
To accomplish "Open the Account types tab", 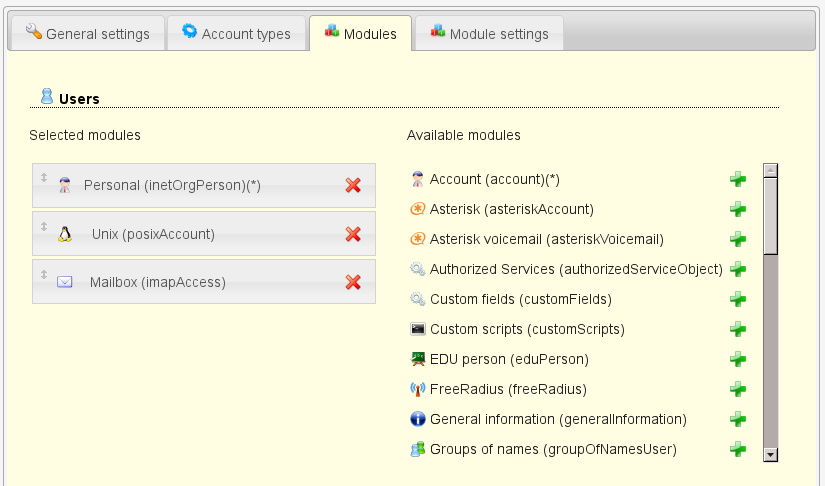I will [236, 34].
